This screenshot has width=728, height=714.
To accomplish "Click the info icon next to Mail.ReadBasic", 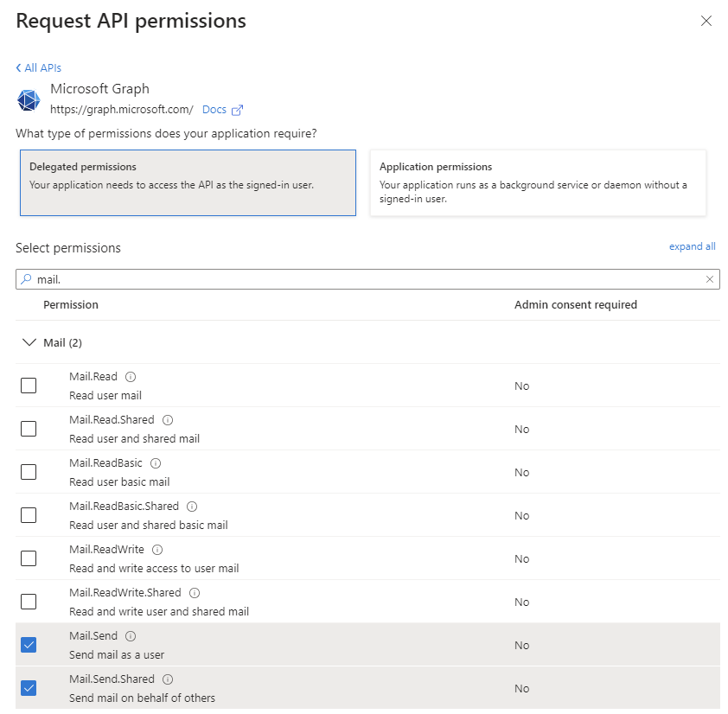I will coord(156,463).
